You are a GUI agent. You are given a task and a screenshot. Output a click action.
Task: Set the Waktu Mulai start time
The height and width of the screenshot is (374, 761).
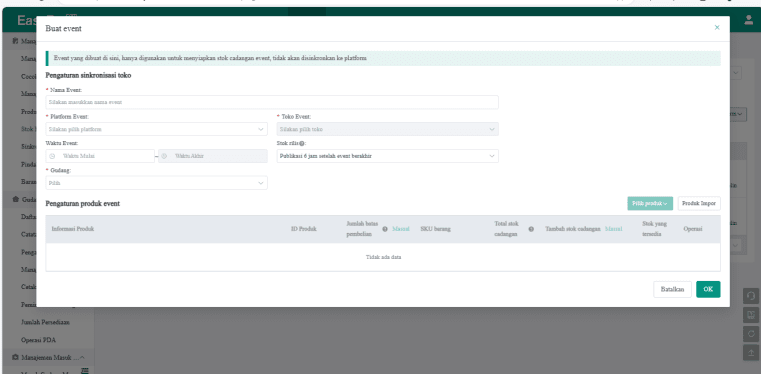pyautogui.click(x=100, y=156)
